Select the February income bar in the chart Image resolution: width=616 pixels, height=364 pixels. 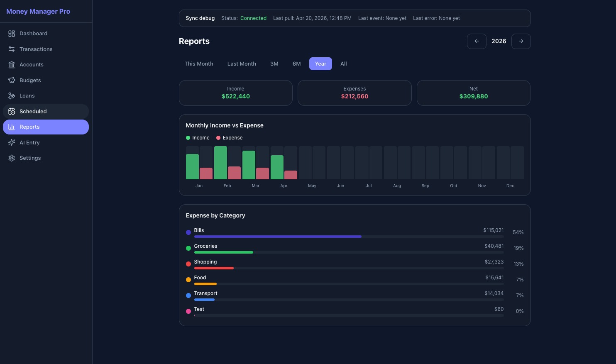220,163
